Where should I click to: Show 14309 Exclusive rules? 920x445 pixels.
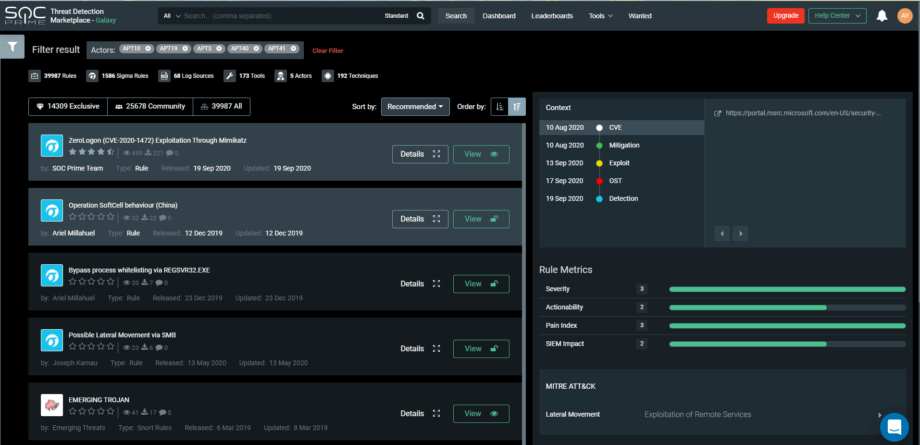pyautogui.click(x=68, y=106)
